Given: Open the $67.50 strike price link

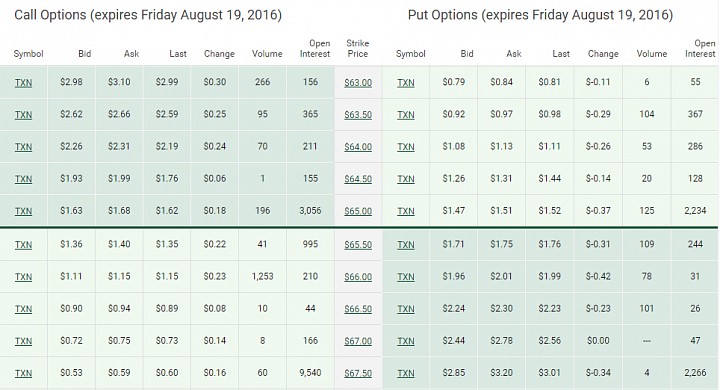Looking at the screenshot, I should pos(358,373).
